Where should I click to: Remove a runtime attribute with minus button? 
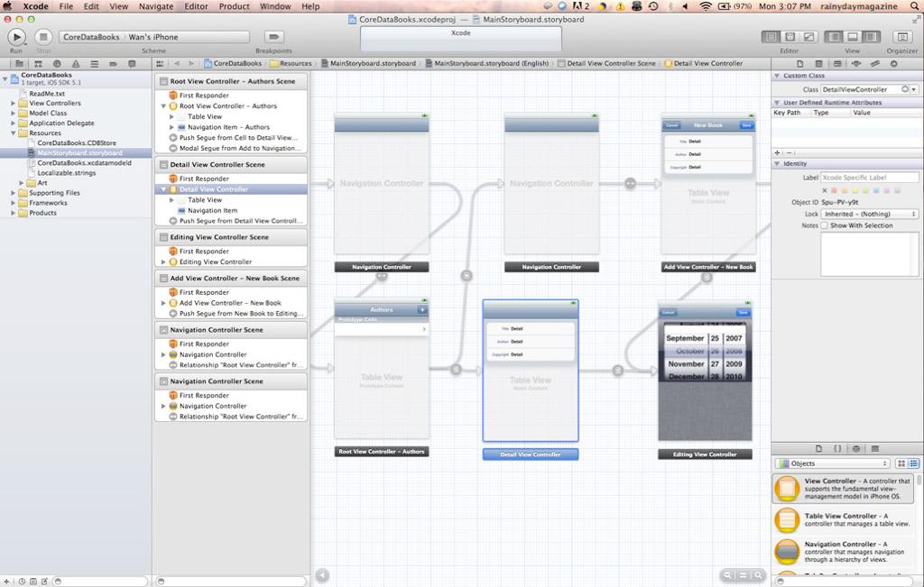coord(789,152)
